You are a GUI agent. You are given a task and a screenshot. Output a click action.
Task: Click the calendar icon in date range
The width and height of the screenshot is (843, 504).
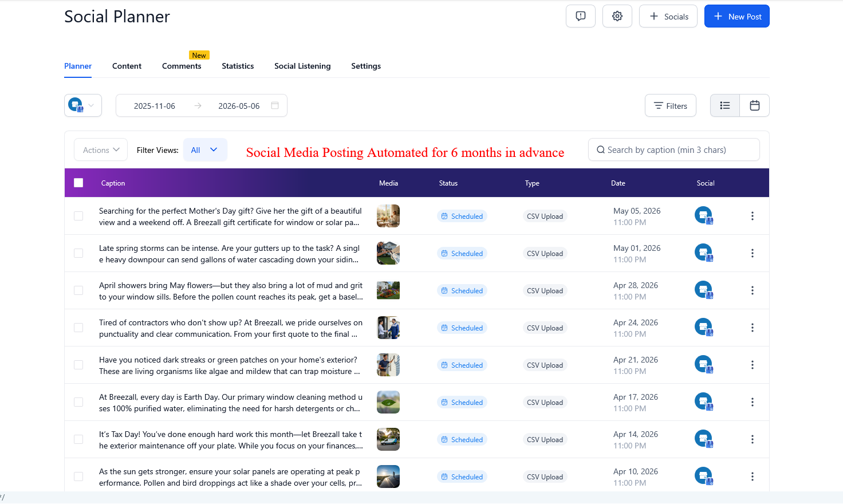pyautogui.click(x=275, y=105)
